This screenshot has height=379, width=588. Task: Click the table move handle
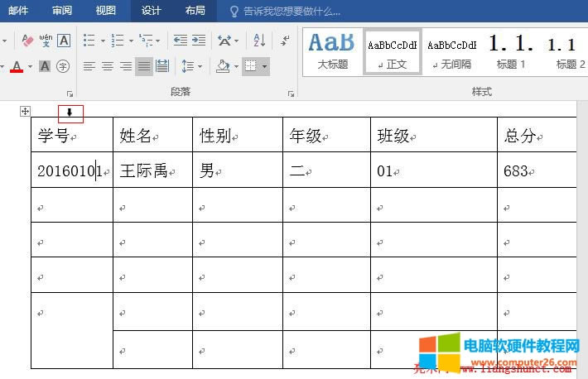[x=25, y=112]
